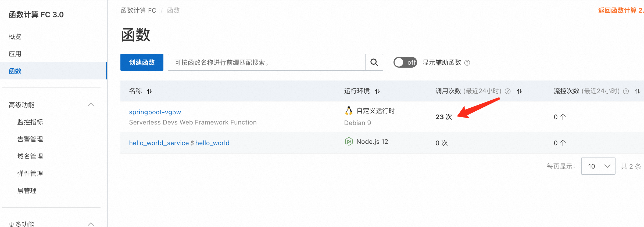Sort by 调用次数 column arrows
Screen dimensions: 644x227
[x=519, y=91]
